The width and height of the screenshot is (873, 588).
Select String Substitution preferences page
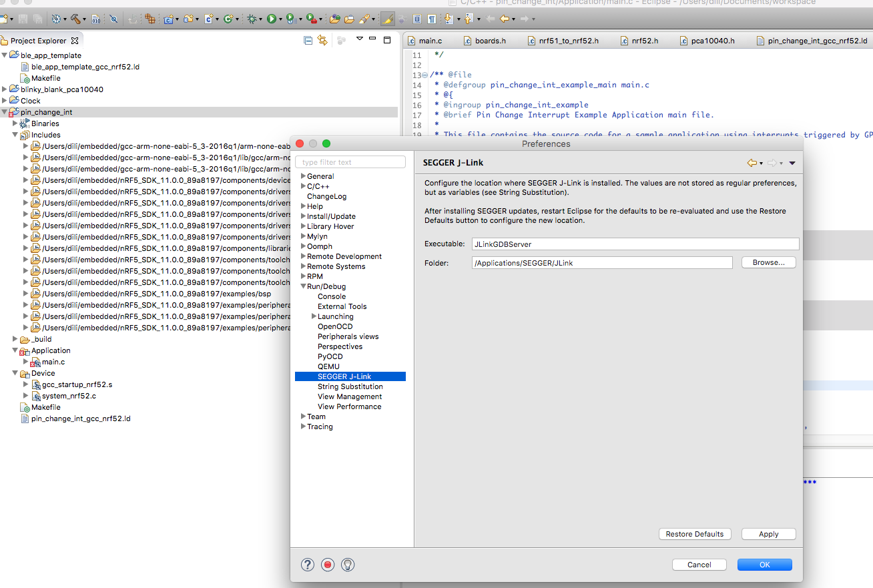[x=350, y=386]
